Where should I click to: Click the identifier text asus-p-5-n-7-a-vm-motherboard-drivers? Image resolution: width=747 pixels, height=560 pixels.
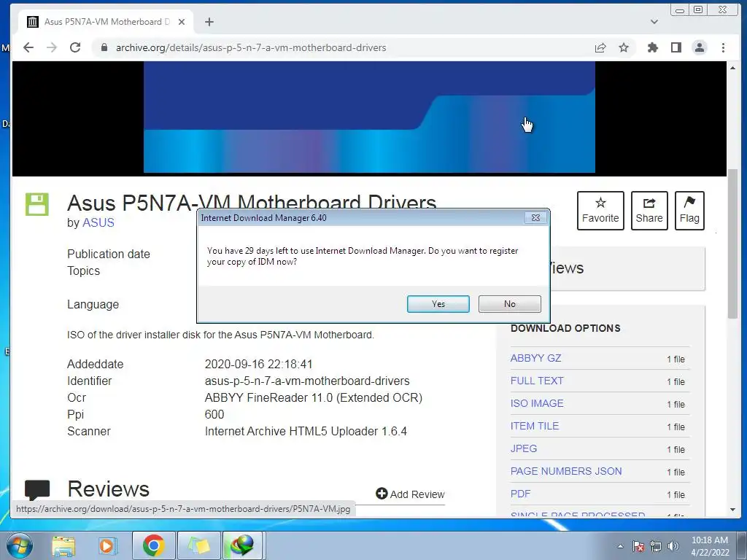tap(307, 381)
